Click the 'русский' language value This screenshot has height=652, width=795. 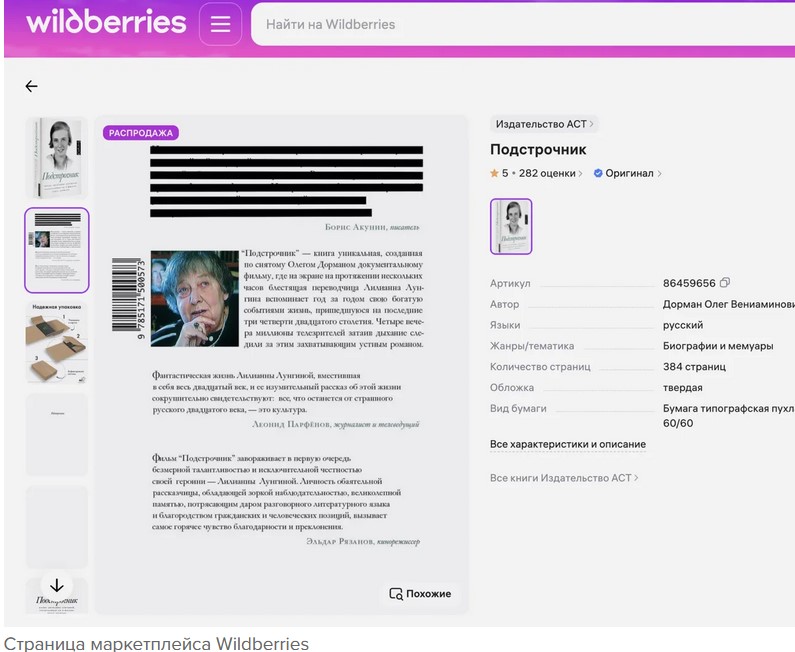tap(683, 325)
